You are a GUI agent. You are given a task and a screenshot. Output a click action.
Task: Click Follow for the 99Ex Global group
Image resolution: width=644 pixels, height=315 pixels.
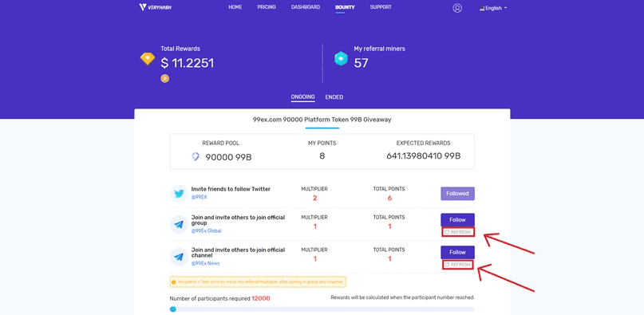(x=457, y=220)
